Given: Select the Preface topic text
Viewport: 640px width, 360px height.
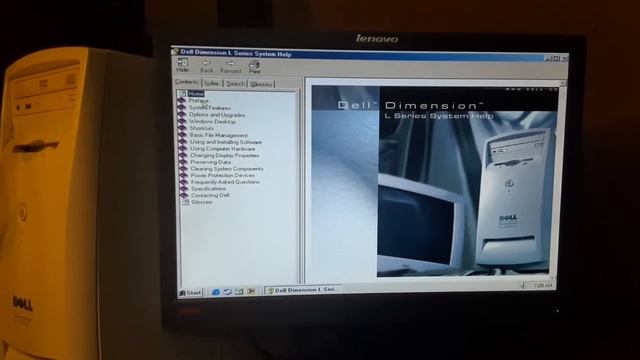Looking at the screenshot, I should click(198, 100).
